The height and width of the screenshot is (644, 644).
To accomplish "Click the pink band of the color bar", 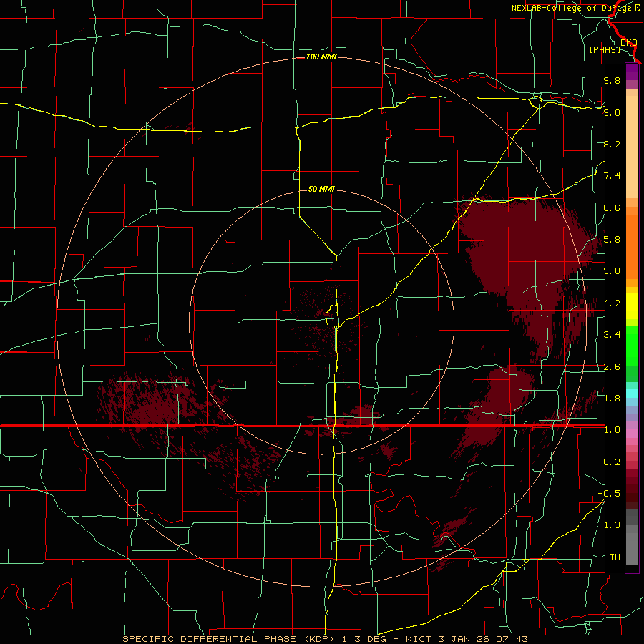I will pyautogui.click(x=632, y=434).
